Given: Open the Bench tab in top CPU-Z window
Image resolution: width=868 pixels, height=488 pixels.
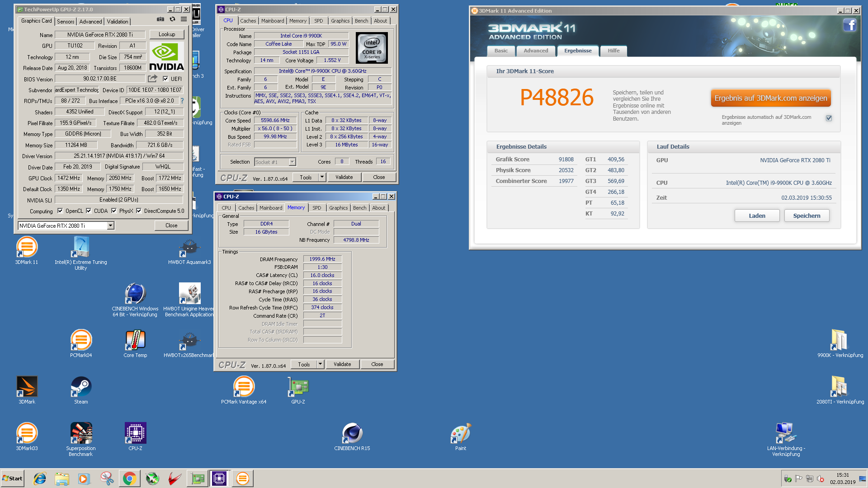Looking at the screenshot, I should click(361, 21).
